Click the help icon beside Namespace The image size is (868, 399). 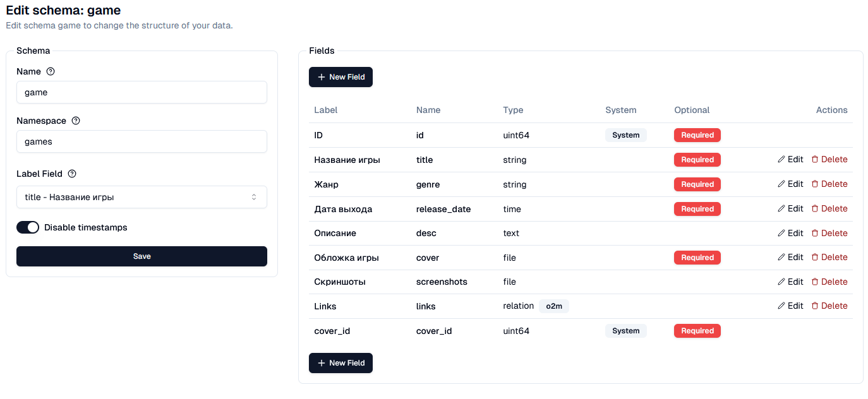pos(76,121)
